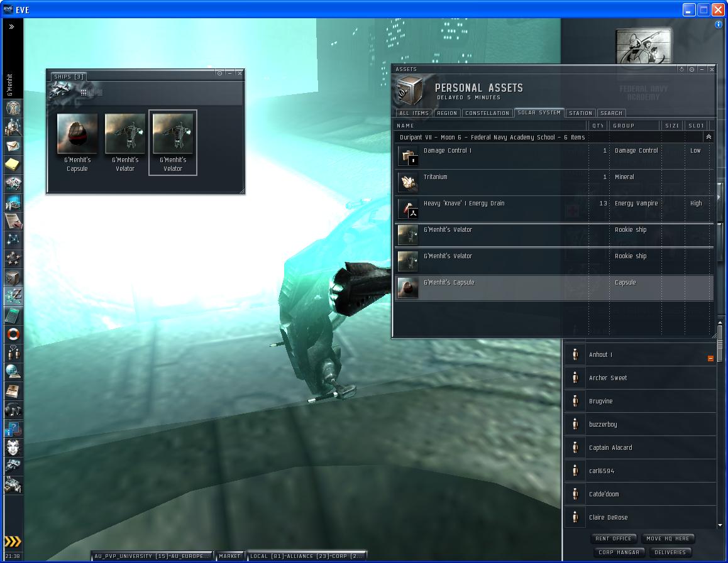Screen dimensions: 728x563
Task: Select G'Menhit's Capsule row in Assets
Action: (554, 288)
